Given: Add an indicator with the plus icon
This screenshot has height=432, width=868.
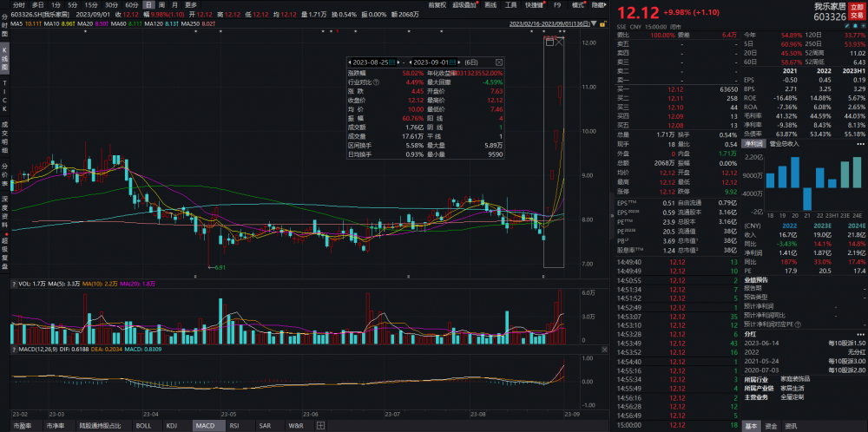Looking at the screenshot, I should click(322, 426).
